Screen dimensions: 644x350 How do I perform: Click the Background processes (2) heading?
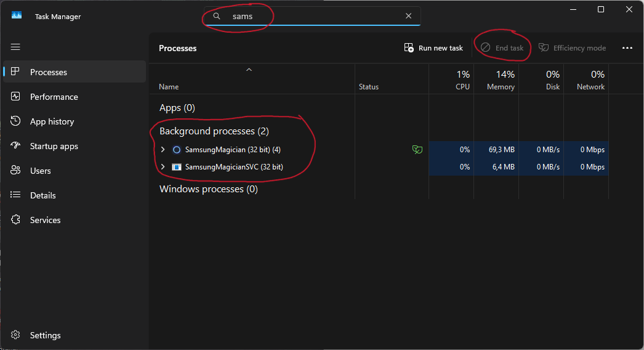coord(214,131)
